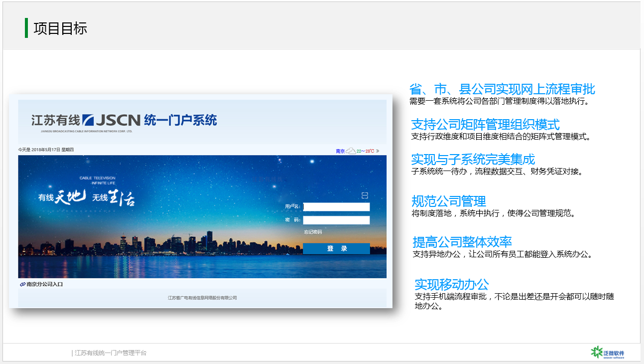Image resolution: width=644 pixels, height=364 pixels.
Task: Click the chain link icon before 南京分公司入口
Action: click(x=22, y=284)
